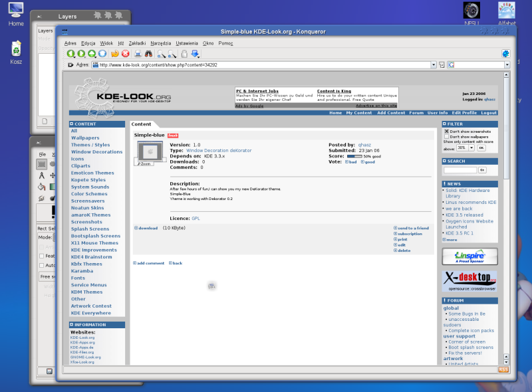532x392 pixels.
Task: Select the Rectangle Select tool in toolbox
Action: pyautogui.click(x=42, y=165)
